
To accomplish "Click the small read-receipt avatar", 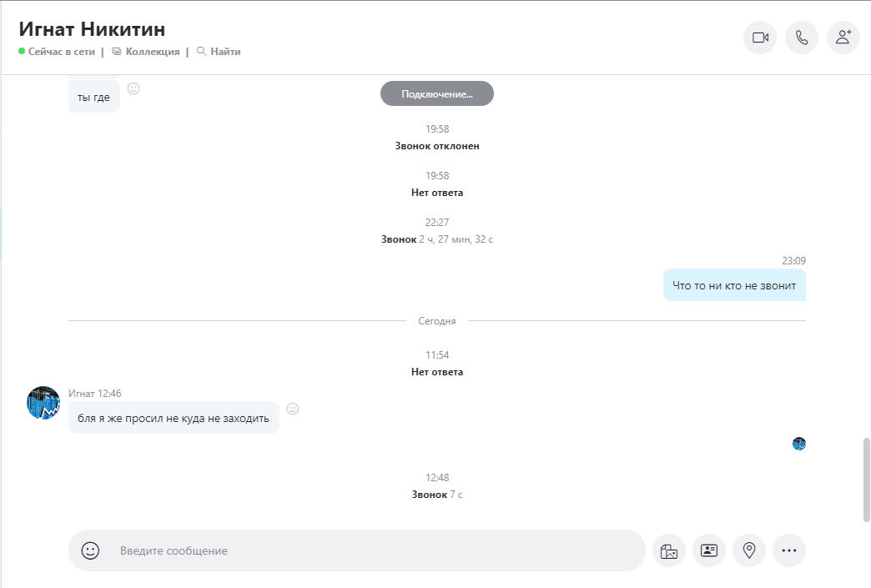I will 798,444.
